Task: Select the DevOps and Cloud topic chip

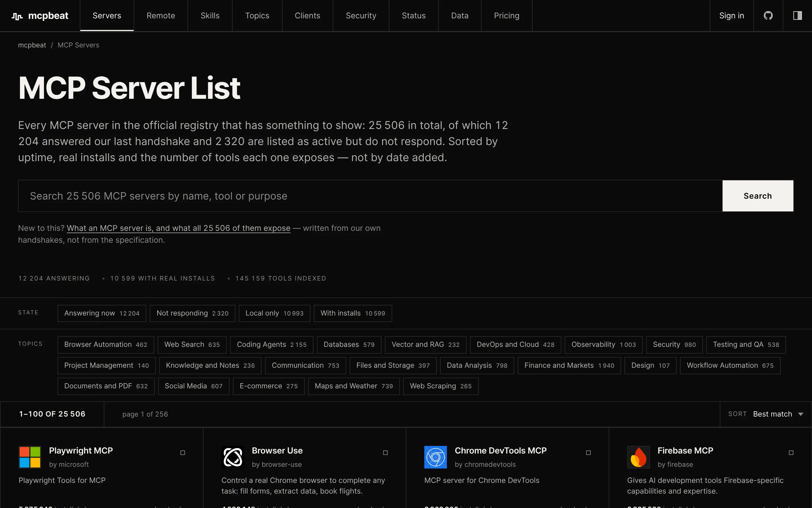Action: pos(515,345)
